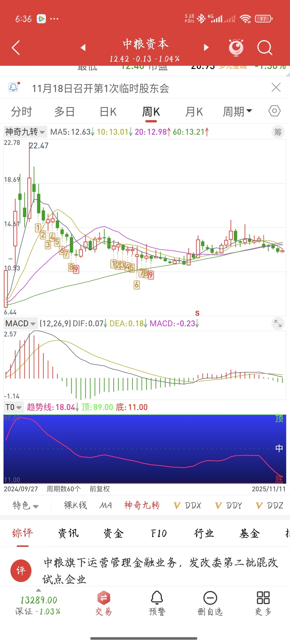Open 预警 alert bell
Image resolution: width=290 pixels, height=644 pixels.
click(x=157, y=603)
